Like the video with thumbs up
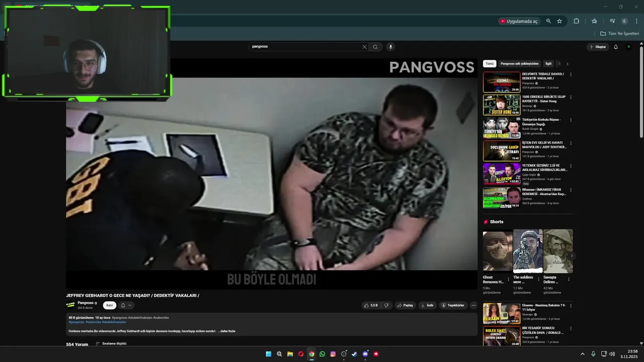 371,305
